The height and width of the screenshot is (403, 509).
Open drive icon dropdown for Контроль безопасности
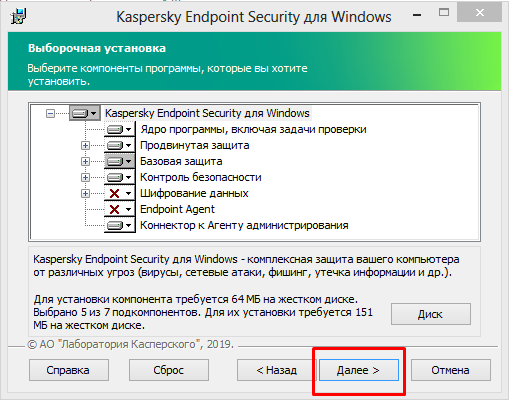[120, 177]
